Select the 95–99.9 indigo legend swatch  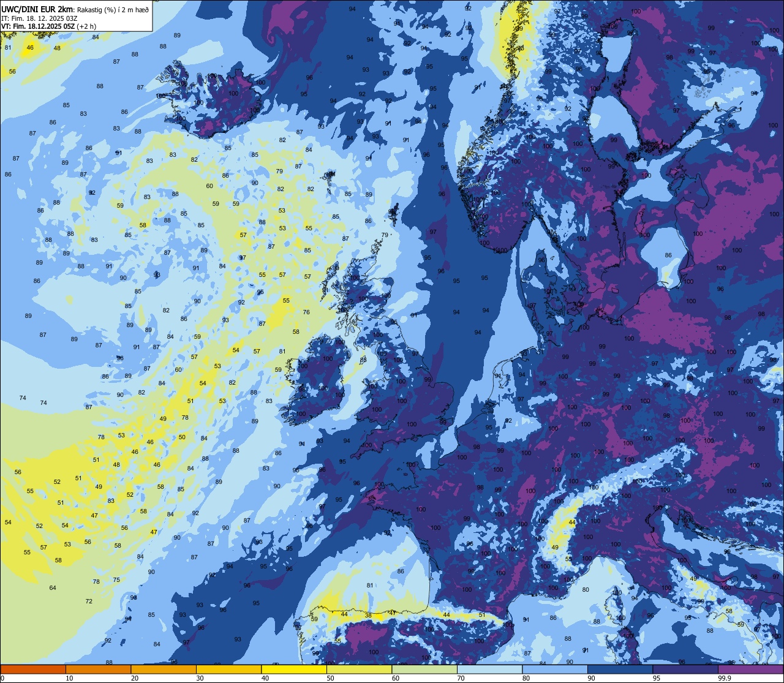tap(685, 669)
